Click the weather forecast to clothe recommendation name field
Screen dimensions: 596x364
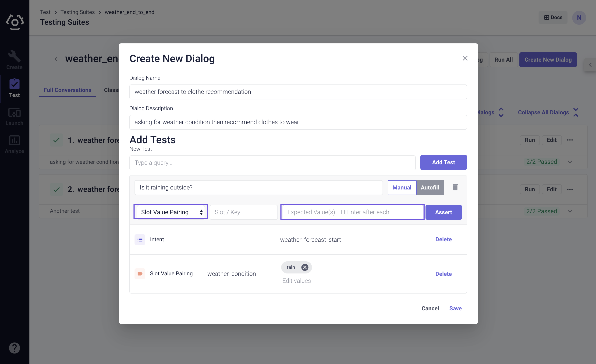coord(298,91)
